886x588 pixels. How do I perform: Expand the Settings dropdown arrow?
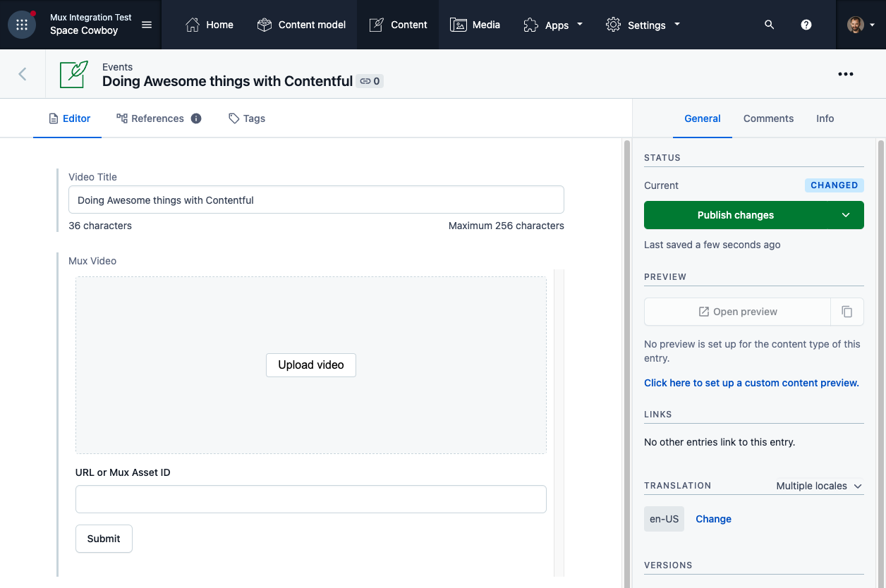tap(677, 24)
